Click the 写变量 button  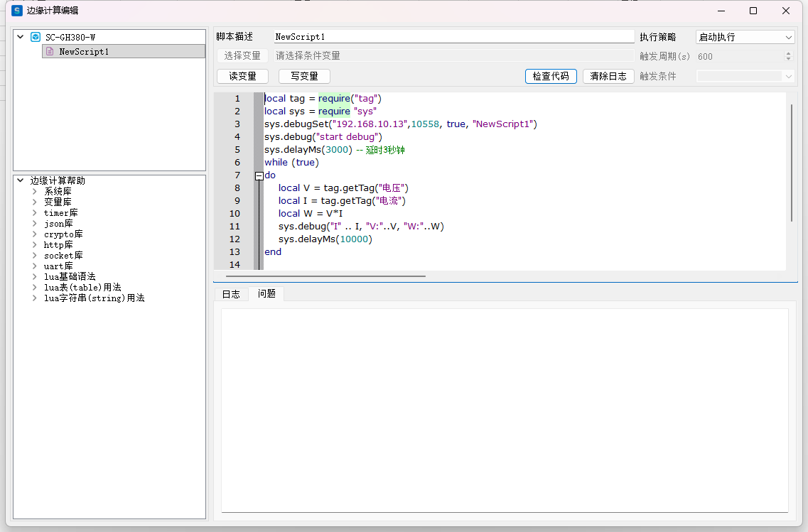304,76
